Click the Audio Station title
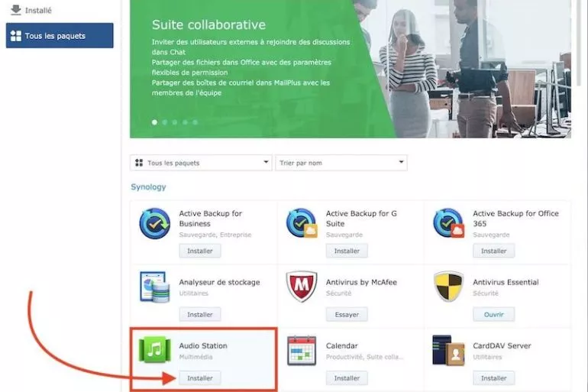This screenshot has width=588, height=392. 203,345
